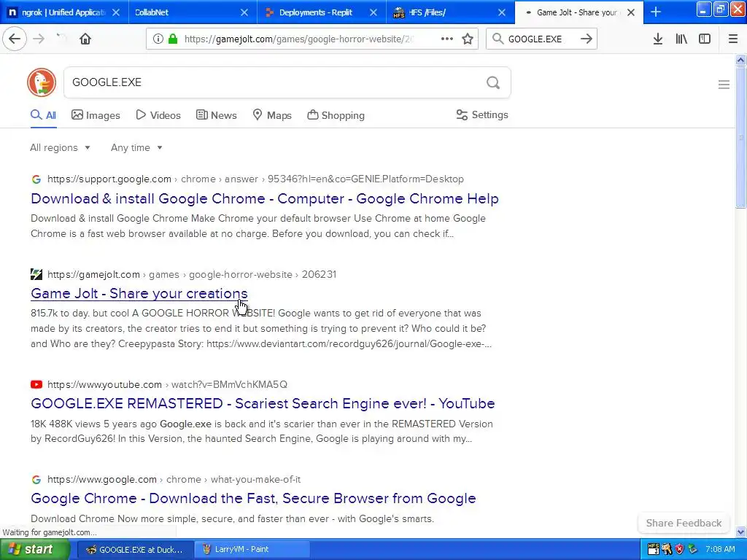This screenshot has width=747, height=560.
Task: Click the browser address bar URL
Action: click(x=298, y=39)
